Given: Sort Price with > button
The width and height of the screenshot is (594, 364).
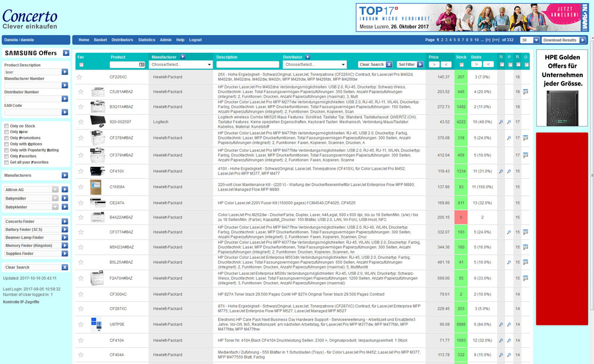Looking at the screenshot, I should (434, 64).
